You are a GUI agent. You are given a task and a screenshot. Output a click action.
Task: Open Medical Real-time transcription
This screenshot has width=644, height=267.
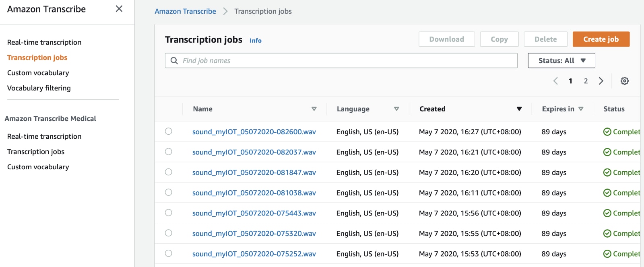tap(44, 136)
